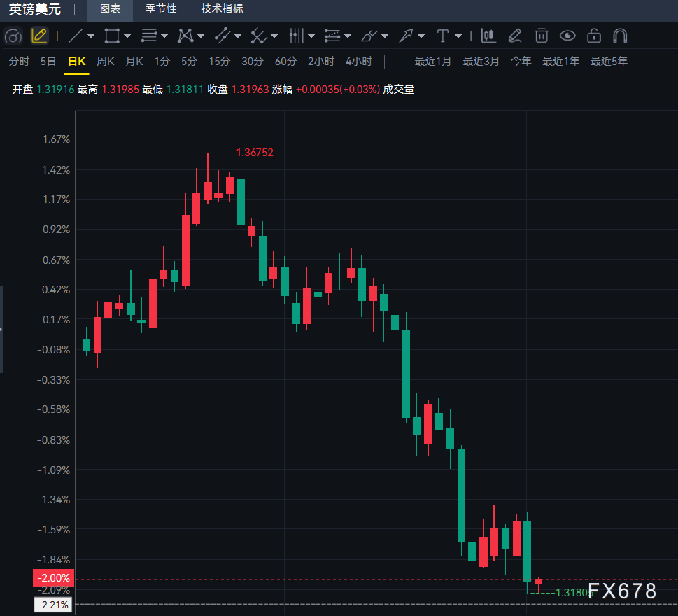Select the wave pattern drawing tool
The image size is (678, 616).
[x=185, y=36]
